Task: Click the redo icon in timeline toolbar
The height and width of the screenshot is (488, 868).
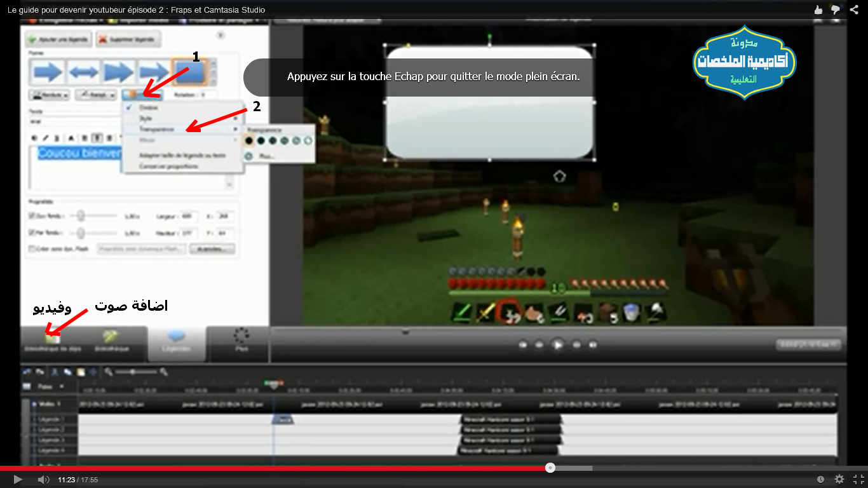Action: (x=39, y=372)
